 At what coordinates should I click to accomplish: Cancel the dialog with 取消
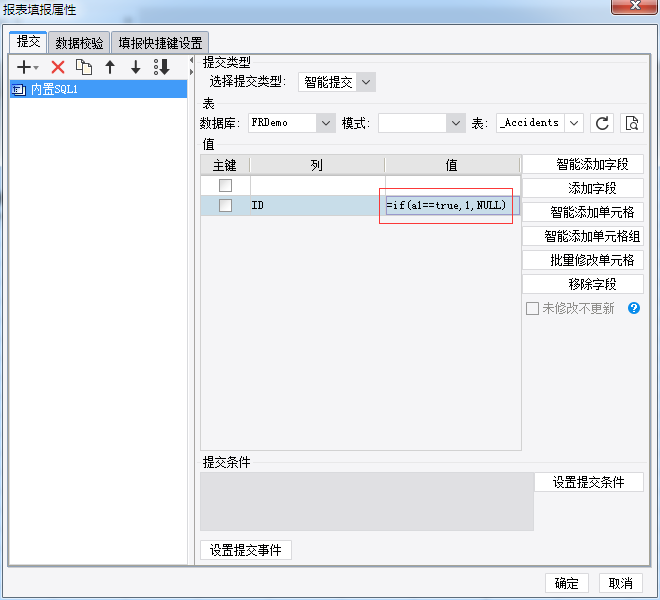tap(620, 583)
